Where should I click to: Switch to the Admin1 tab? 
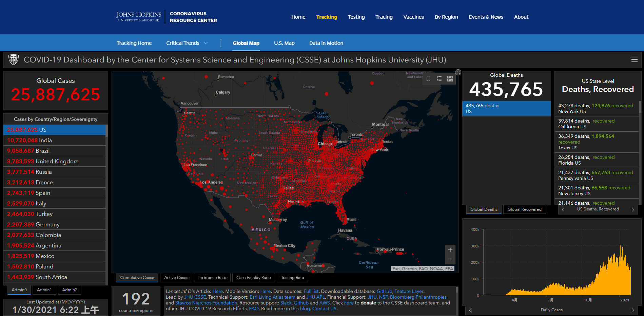(44, 290)
